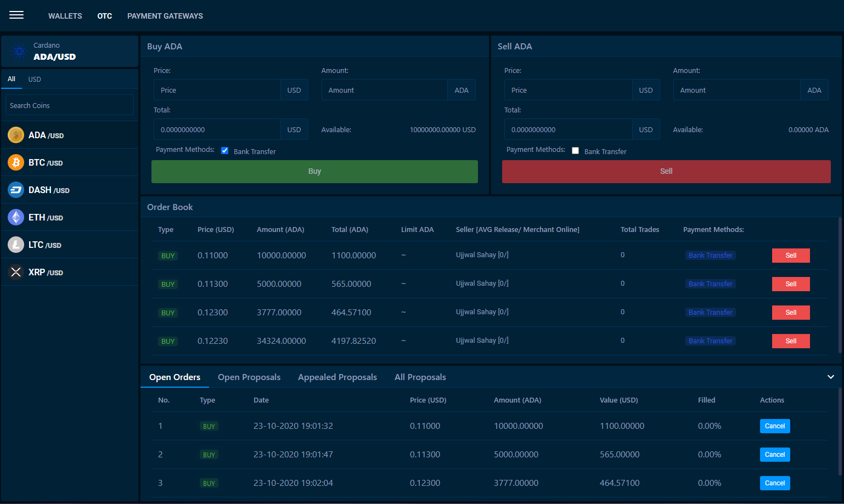The width and height of the screenshot is (844, 504).
Task: Switch to the Open Proposals tab
Action: (249, 377)
